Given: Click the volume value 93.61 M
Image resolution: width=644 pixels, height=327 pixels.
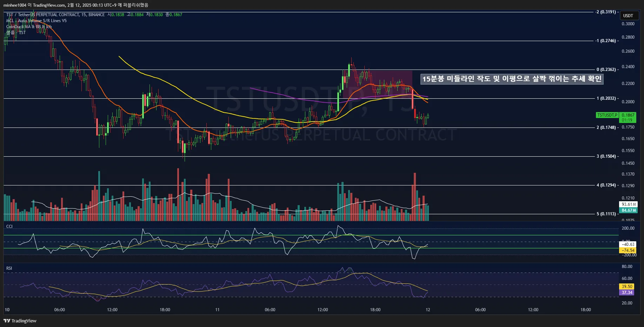Looking at the screenshot, I should click(628, 204).
